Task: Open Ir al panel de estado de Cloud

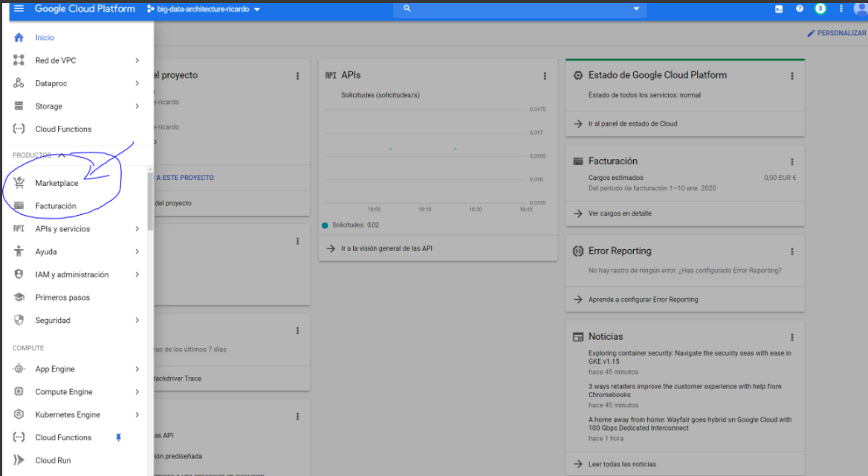Action: 632,123
